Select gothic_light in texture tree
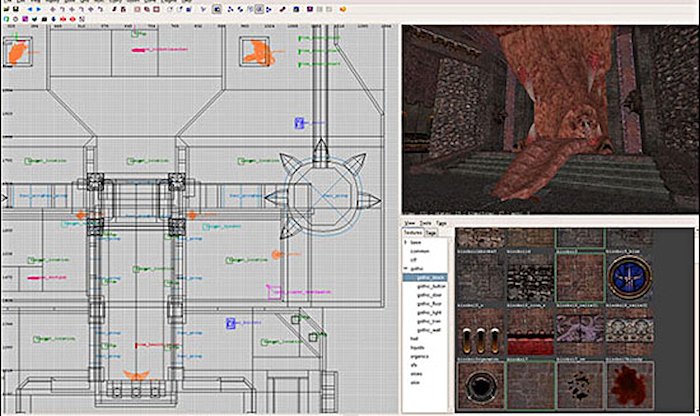Viewport: 700px width, 416px height. [x=429, y=313]
